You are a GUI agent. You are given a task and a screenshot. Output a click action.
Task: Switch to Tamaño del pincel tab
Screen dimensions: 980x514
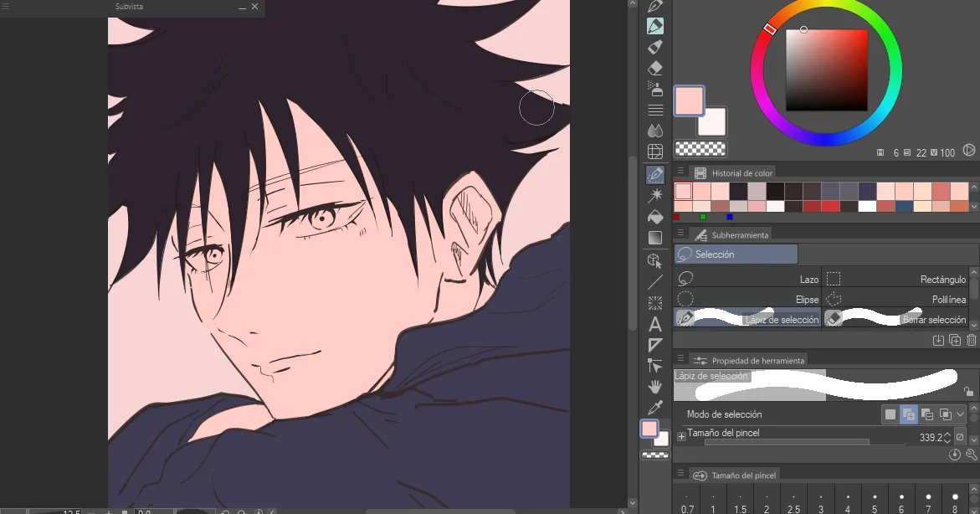tap(735, 475)
